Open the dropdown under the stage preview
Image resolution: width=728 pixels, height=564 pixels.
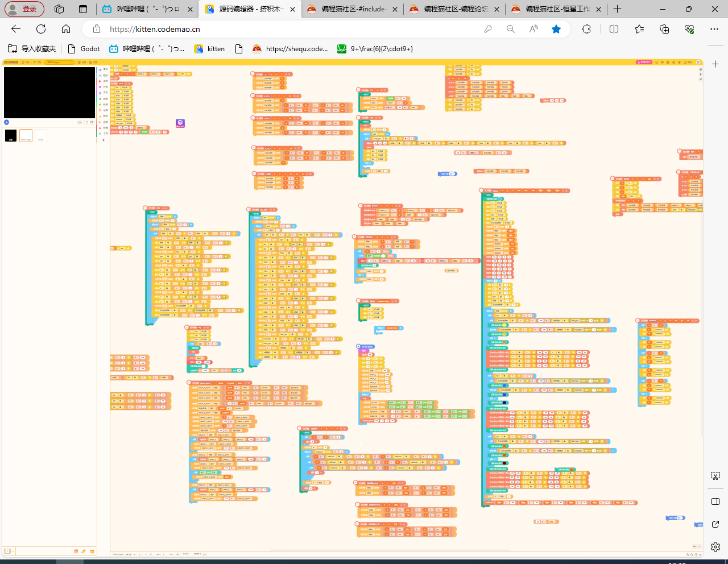(x=80, y=122)
